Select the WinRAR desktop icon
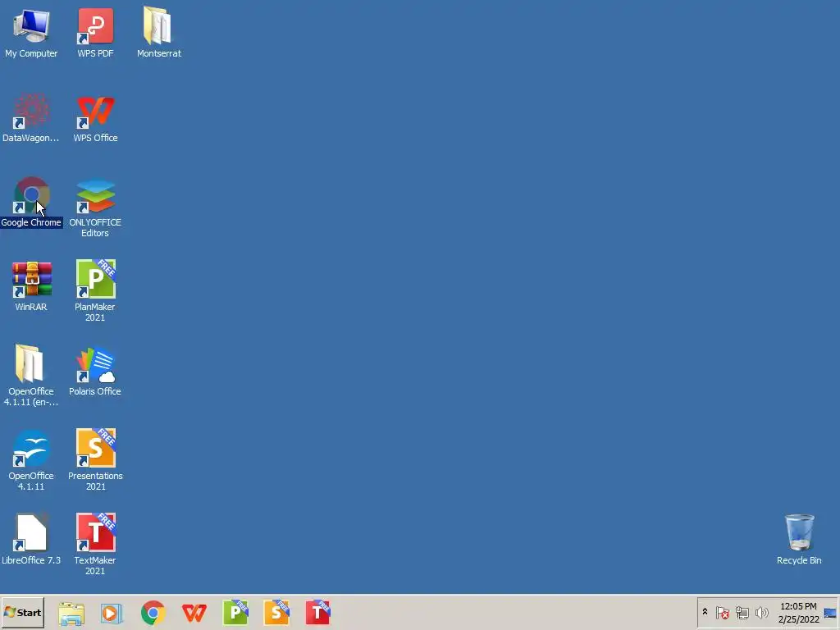Viewport: 840px width, 630px height. (31, 286)
